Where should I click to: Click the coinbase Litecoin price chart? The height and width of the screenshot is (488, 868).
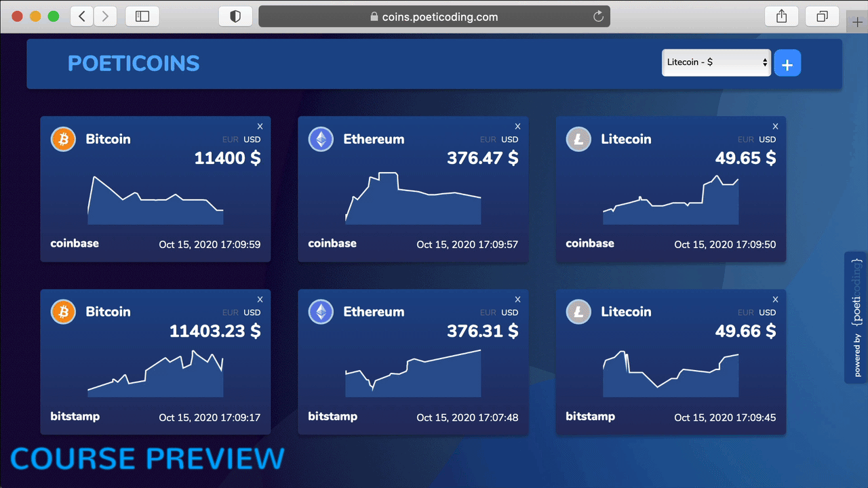coord(671,200)
